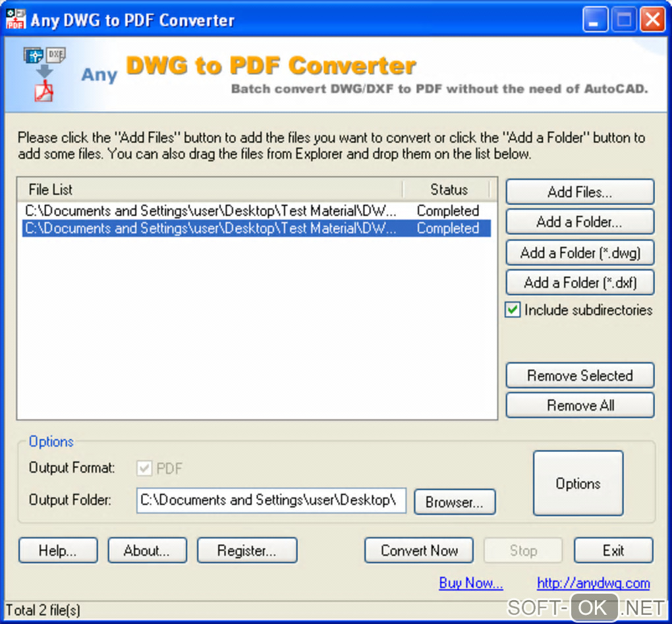Click into the Output Folder path field
This screenshot has width=672, height=624.
(271, 500)
